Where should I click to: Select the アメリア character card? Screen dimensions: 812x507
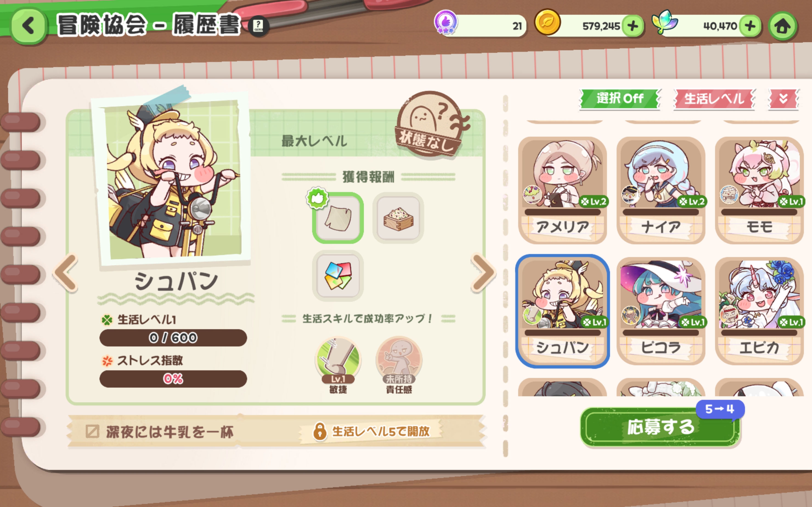pyautogui.click(x=563, y=190)
